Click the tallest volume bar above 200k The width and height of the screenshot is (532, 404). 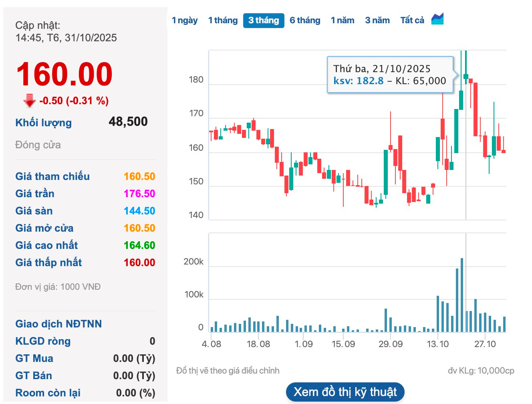click(x=462, y=295)
